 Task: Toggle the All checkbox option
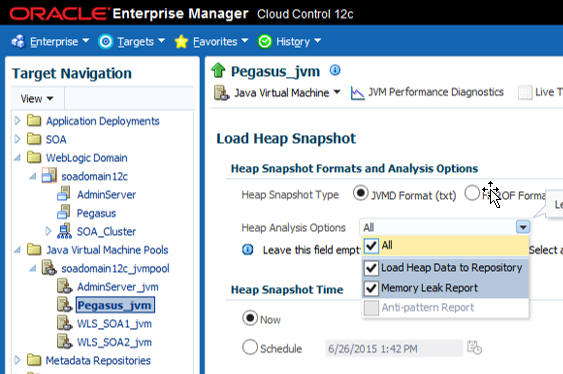tap(371, 246)
